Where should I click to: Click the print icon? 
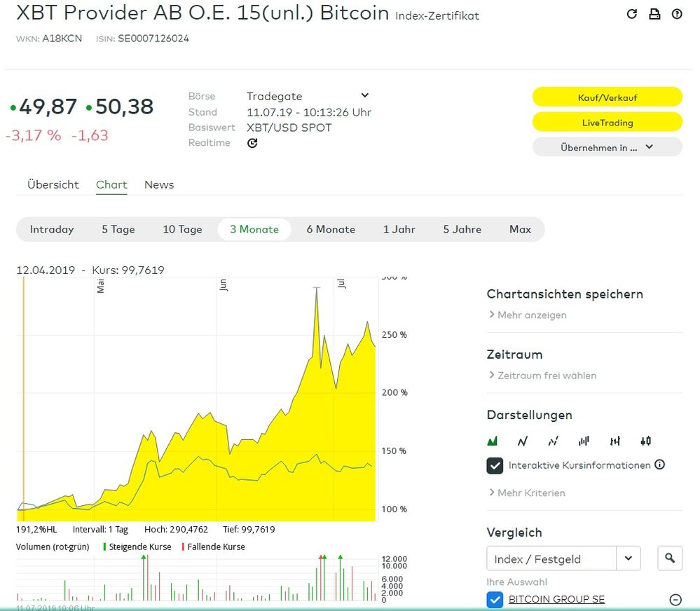click(654, 14)
